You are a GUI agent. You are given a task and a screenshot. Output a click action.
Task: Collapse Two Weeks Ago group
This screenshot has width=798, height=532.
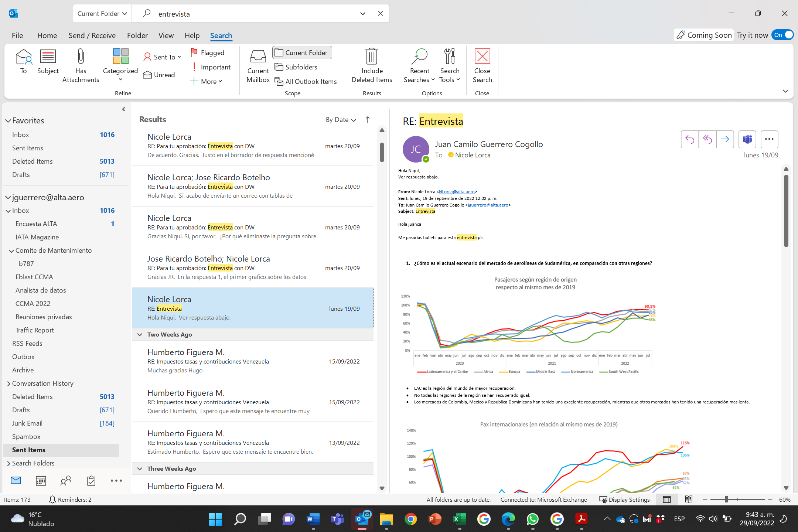(140, 334)
